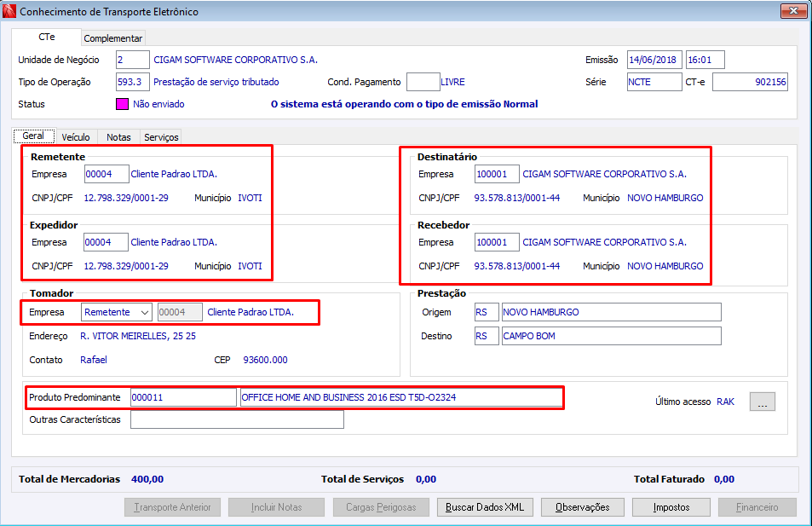Click the Produto Predominante code field
The width and height of the screenshot is (812, 526).
click(183, 397)
